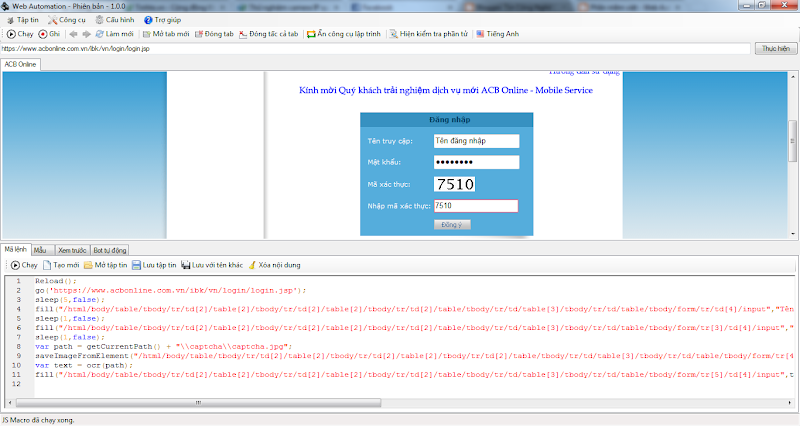Click the browser pane scroll-down arrow
This screenshot has width=800, height=426.
point(792,234)
